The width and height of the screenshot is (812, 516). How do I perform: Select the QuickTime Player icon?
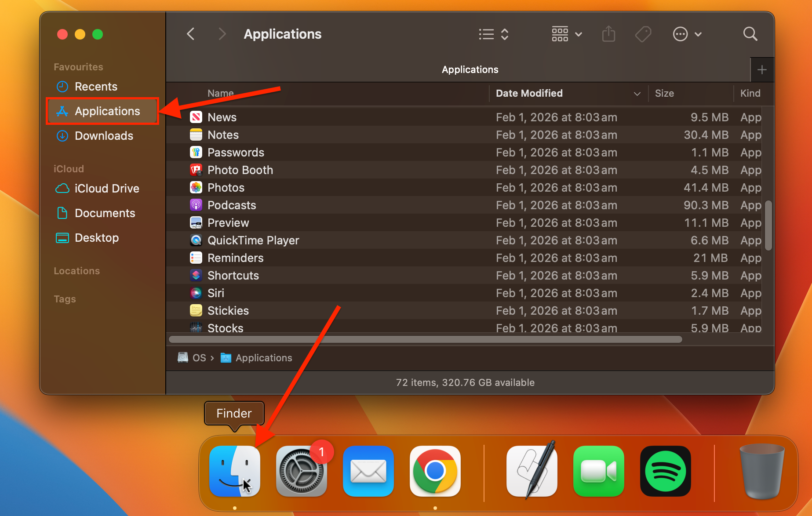point(196,240)
